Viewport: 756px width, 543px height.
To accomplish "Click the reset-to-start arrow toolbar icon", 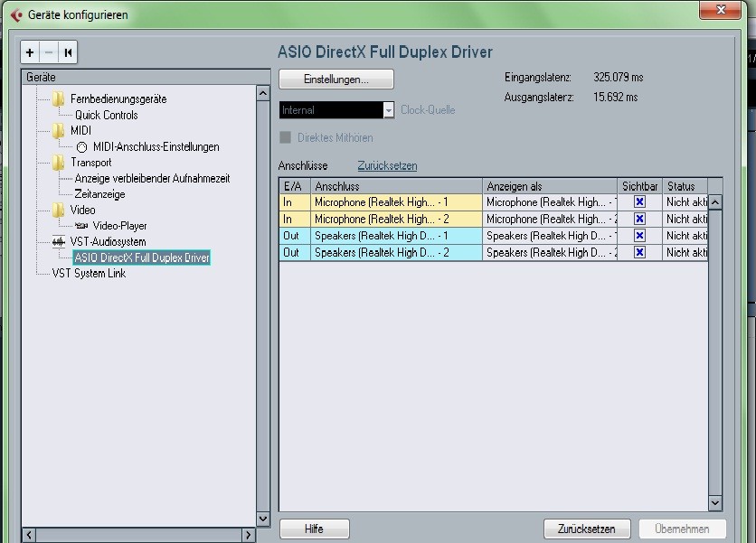I will tap(68, 52).
